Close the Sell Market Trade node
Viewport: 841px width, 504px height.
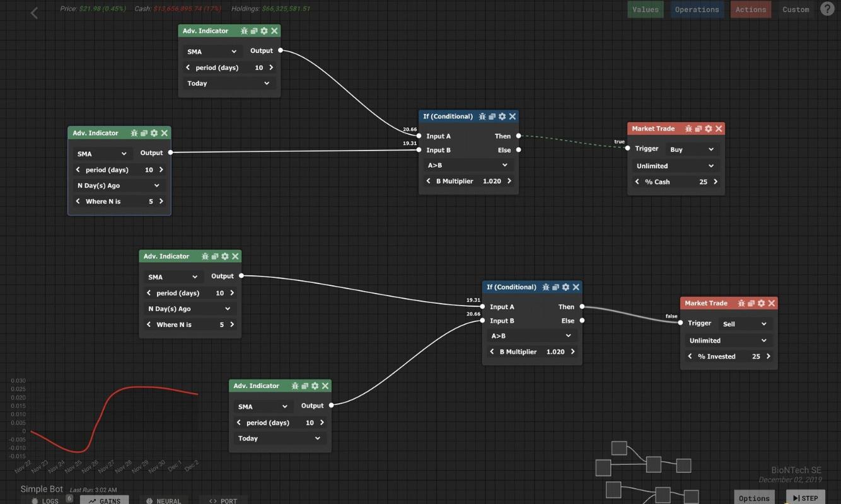[772, 303]
